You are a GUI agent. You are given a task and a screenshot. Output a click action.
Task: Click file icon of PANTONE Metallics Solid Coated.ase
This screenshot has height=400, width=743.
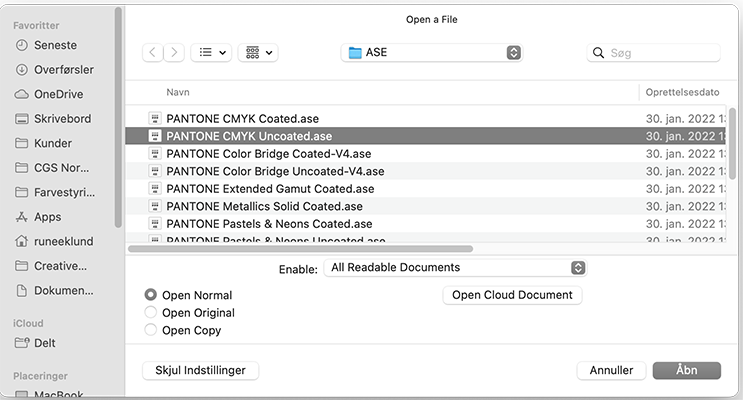[154, 206]
